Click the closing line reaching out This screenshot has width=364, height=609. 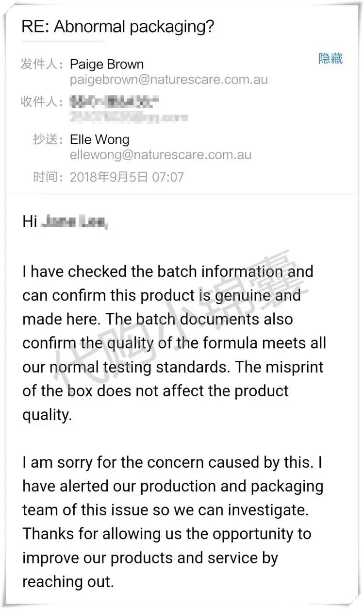point(55,581)
